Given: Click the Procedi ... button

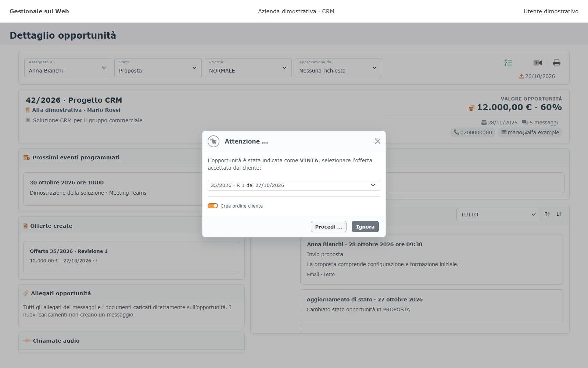Looking at the screenshot, I should [x=329, y=227].
